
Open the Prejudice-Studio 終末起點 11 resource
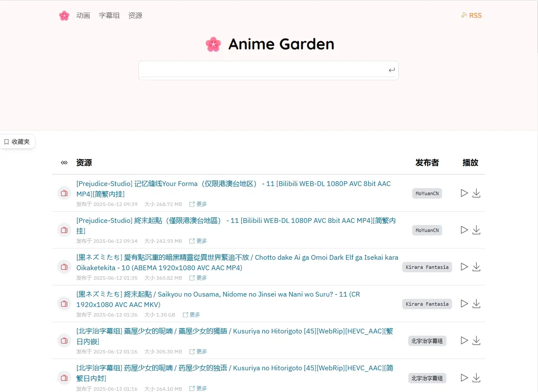(236, 225)
